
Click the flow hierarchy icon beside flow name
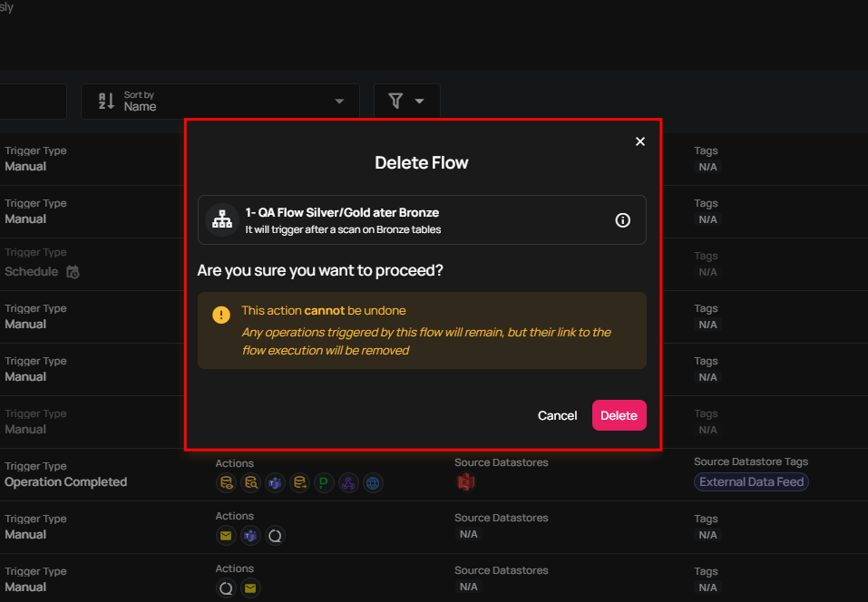point(222,220)
